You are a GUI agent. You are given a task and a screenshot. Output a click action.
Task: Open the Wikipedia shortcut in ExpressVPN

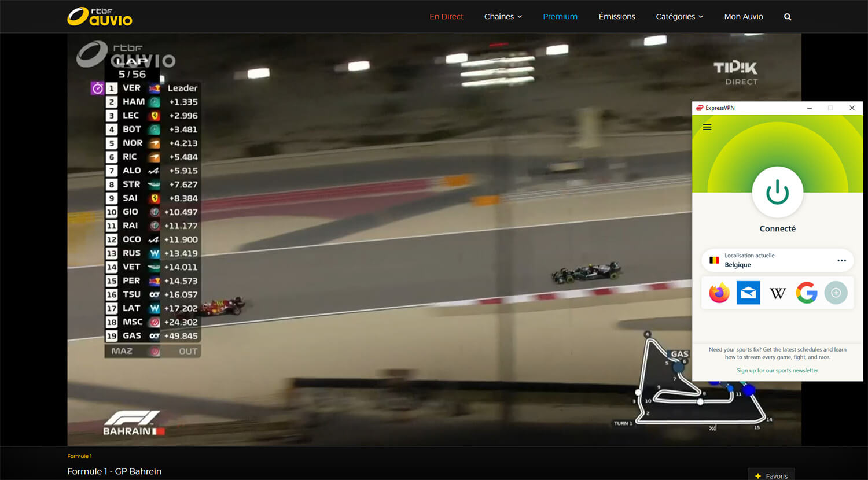click(778, 294)
